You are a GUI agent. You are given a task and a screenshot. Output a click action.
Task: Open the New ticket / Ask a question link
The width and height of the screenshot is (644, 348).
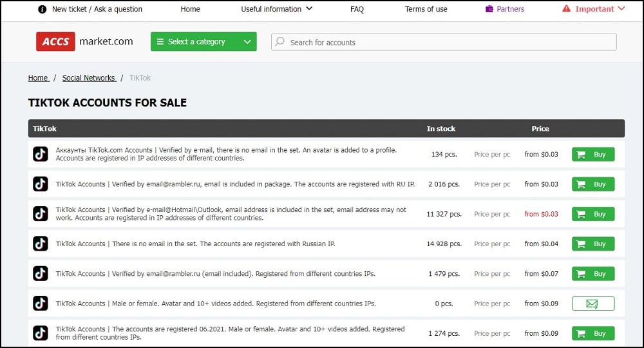pyautogui.click(x=97, y=9)
